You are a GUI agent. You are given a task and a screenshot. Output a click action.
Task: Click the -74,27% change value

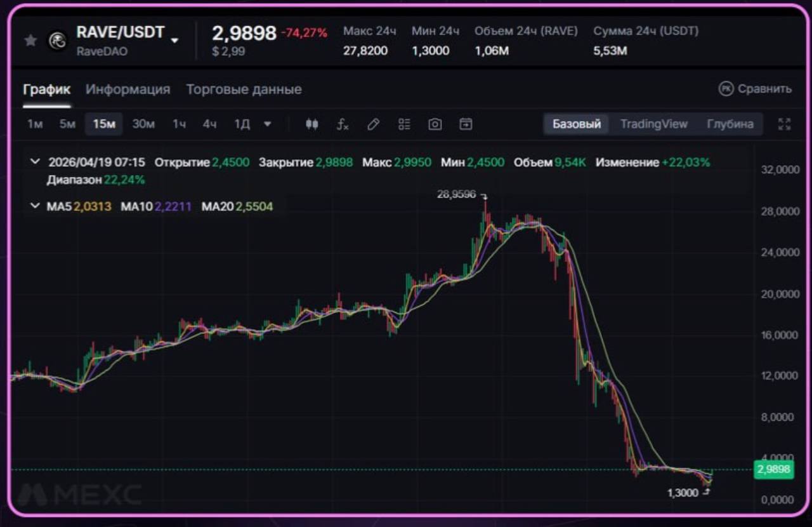(304, 33)
